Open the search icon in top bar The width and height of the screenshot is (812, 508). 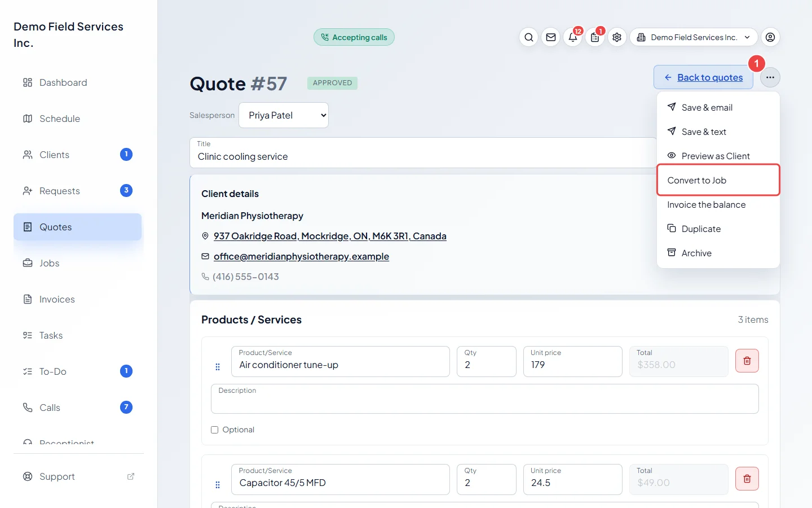click(528, 37)
